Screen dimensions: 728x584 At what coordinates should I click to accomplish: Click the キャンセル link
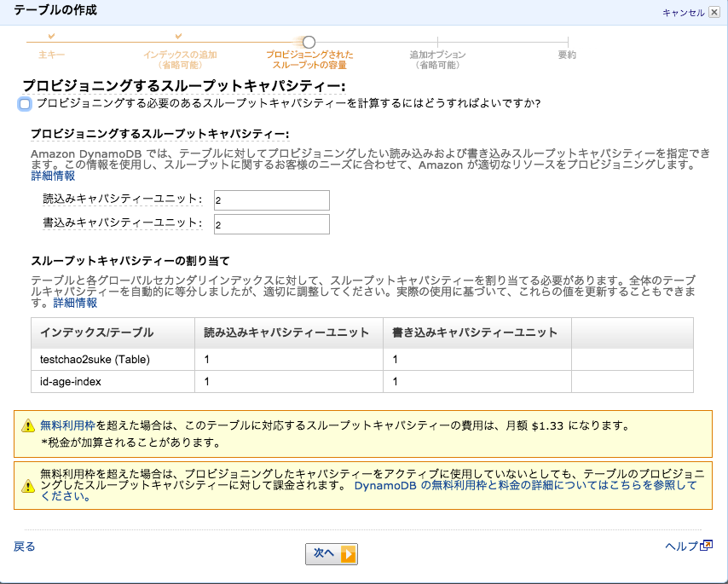(x=683, y=13)
